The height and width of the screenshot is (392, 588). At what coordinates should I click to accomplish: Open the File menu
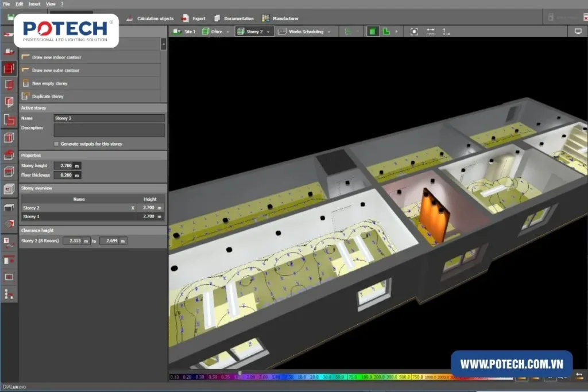click(x=6, y=4)
